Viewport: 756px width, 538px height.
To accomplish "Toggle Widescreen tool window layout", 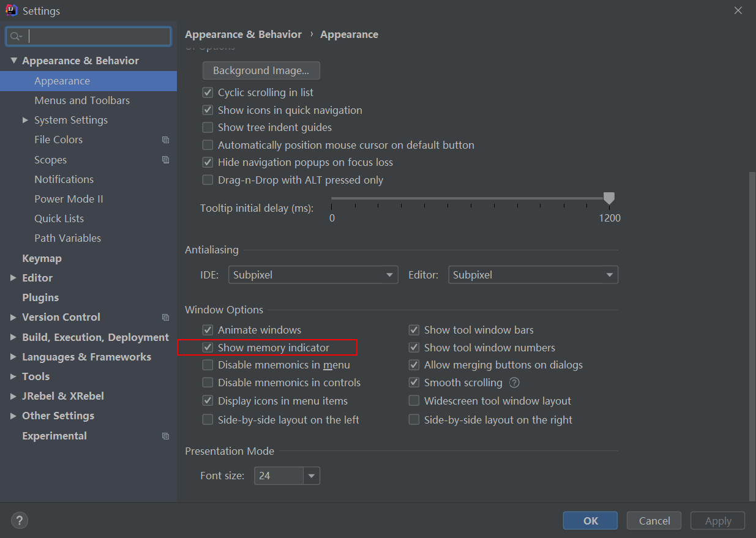I will 414,401.
